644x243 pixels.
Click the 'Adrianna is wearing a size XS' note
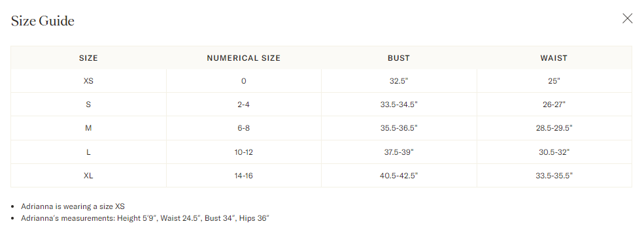click(73, 206)
